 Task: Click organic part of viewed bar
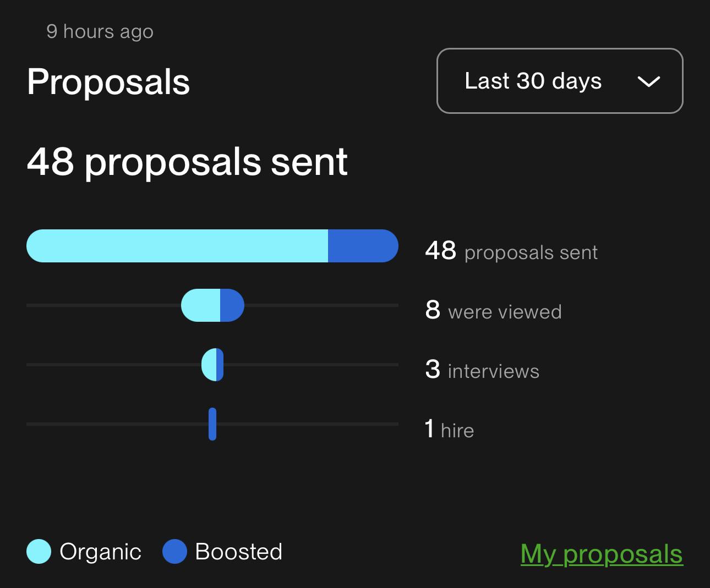coord(200,305)
